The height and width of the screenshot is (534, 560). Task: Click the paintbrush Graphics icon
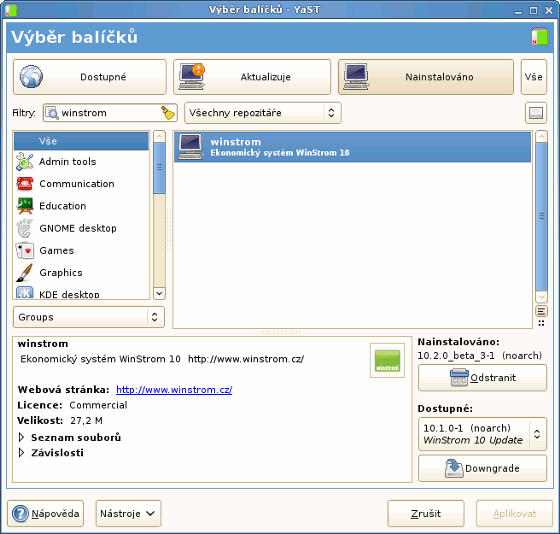[x=25, y=273]
